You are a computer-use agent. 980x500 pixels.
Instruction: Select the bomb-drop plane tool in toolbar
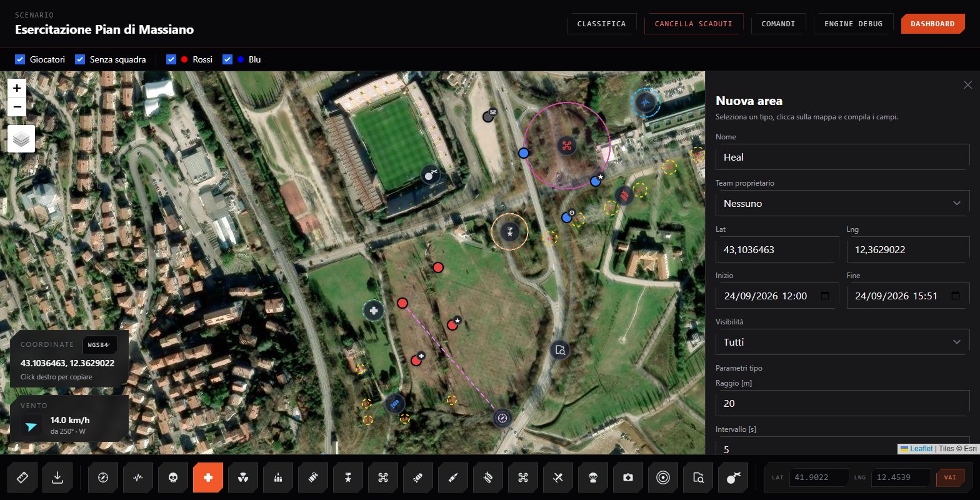pos(733,478)
